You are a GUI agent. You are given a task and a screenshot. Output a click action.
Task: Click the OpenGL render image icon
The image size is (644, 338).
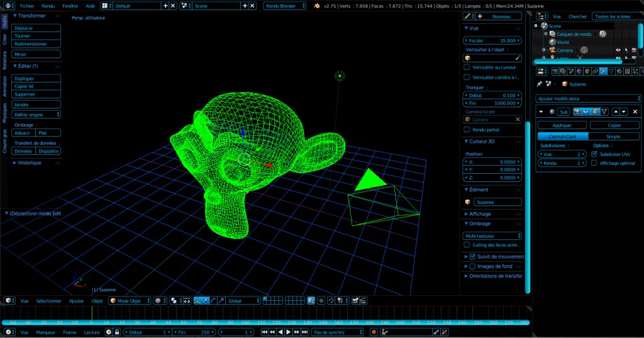[x=355, y=301]
